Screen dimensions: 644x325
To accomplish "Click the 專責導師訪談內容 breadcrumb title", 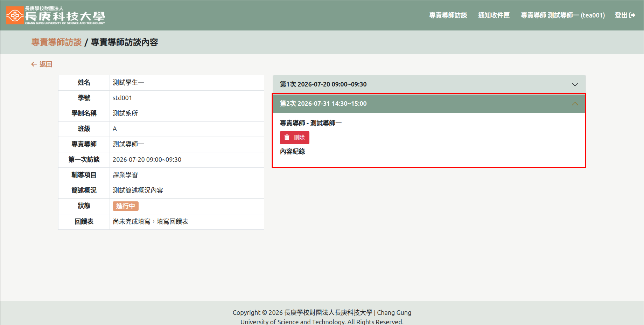I will tap(125, 42).
